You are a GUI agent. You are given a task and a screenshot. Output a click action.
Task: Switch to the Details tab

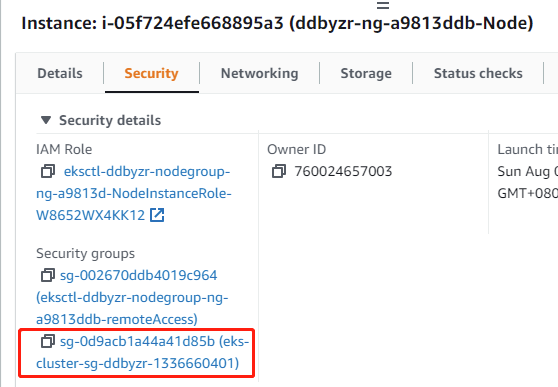[60, 73]
